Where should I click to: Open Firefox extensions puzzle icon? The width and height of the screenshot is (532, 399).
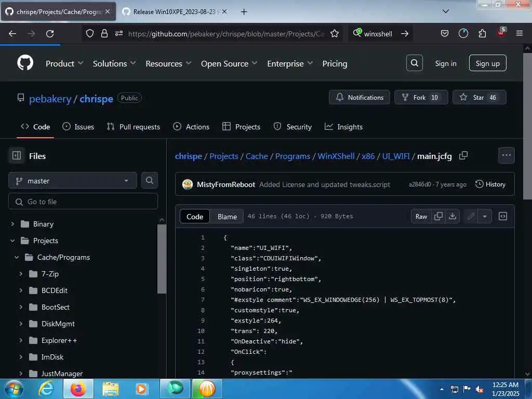[482, 34]
